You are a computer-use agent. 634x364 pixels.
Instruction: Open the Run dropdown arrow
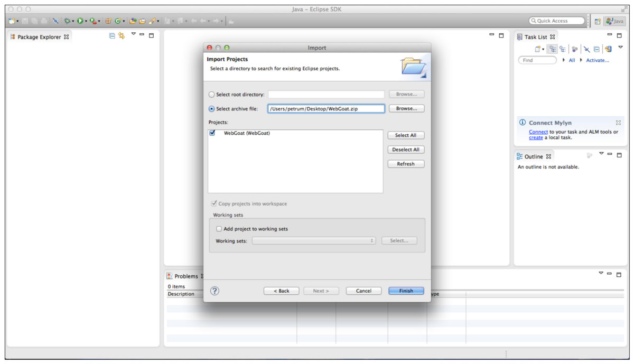click(x=86, y=22)
